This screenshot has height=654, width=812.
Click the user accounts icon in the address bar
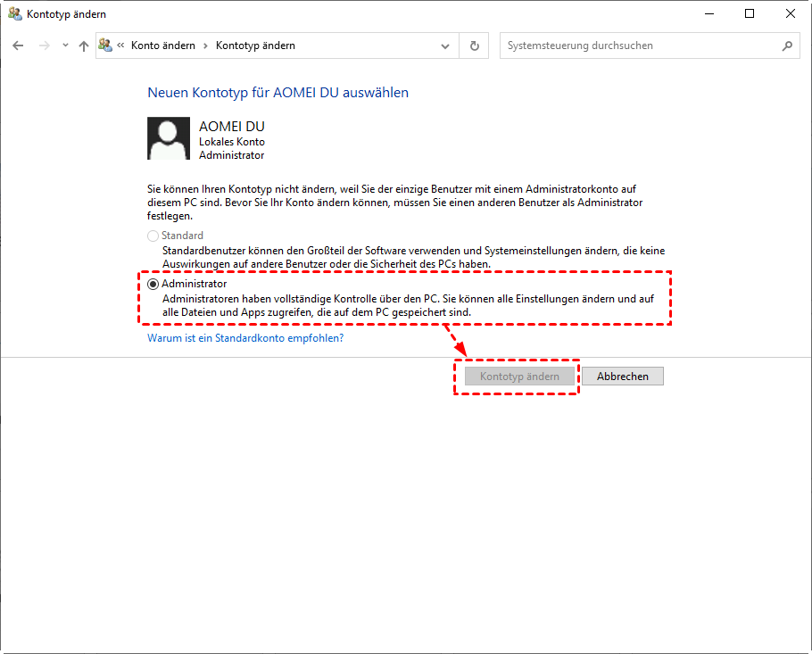click(x=105, y=45)
